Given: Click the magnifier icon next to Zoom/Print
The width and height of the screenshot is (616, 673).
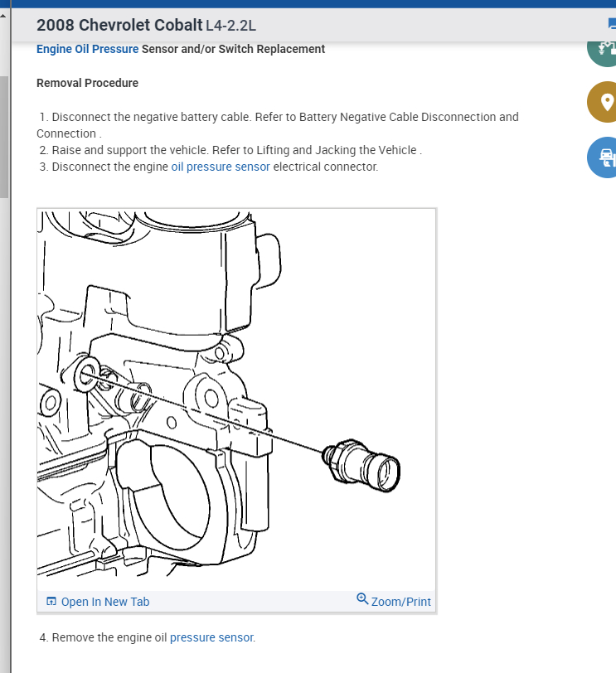Looking at the screenshot, I should (363, 598).
